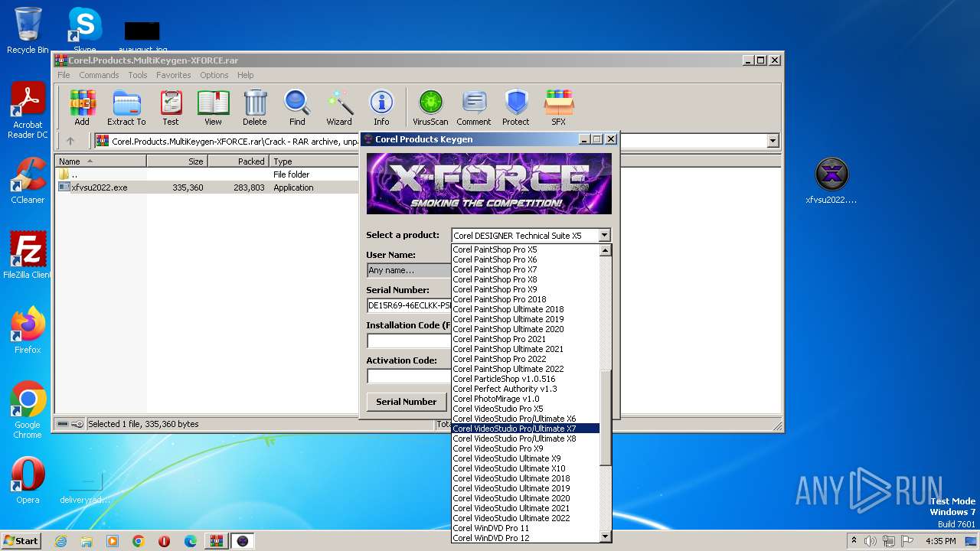Choose Corel Perfect Authority v1.3
980x551 pixels.
pos(525,389)
